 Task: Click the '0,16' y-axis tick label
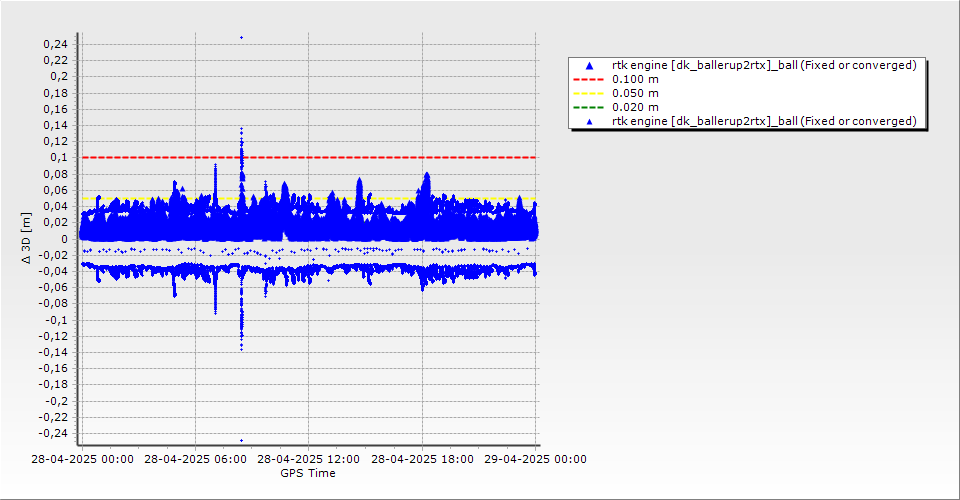pos(55,109)
